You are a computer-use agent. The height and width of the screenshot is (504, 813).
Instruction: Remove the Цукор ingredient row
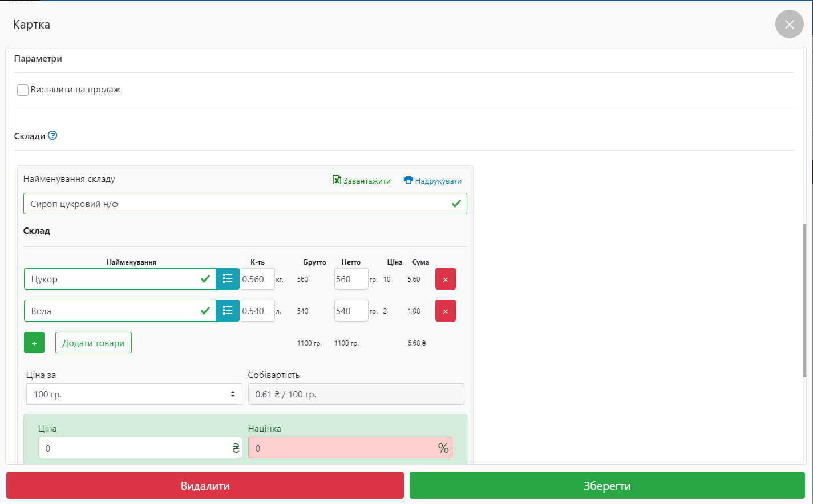[x=445, y=279]
